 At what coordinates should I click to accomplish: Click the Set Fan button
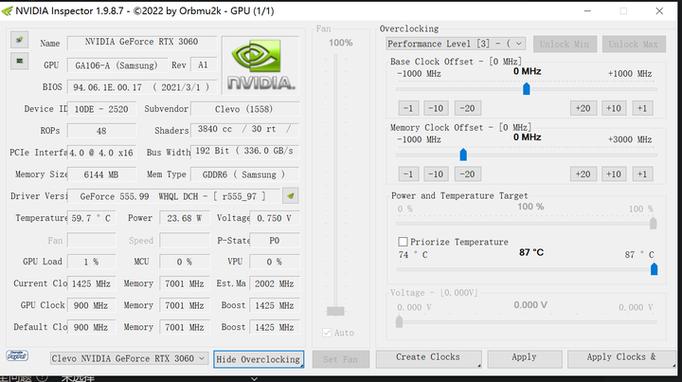[341, 359]
